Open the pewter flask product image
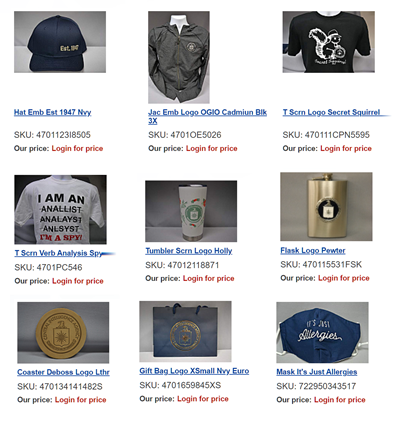Viewport: 400px width, 422px height. 326,207
